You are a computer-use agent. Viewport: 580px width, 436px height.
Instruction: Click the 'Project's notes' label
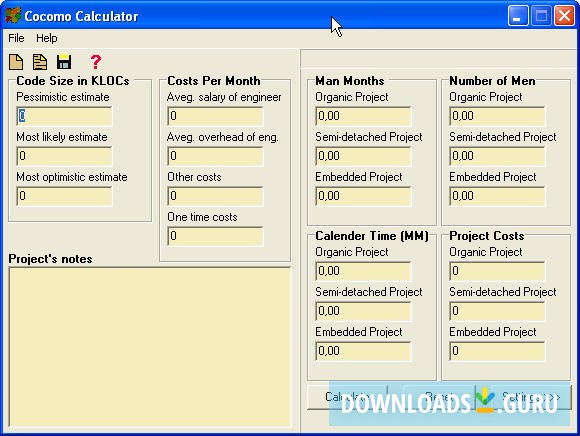pyautogui.click(x=50, y=259)
